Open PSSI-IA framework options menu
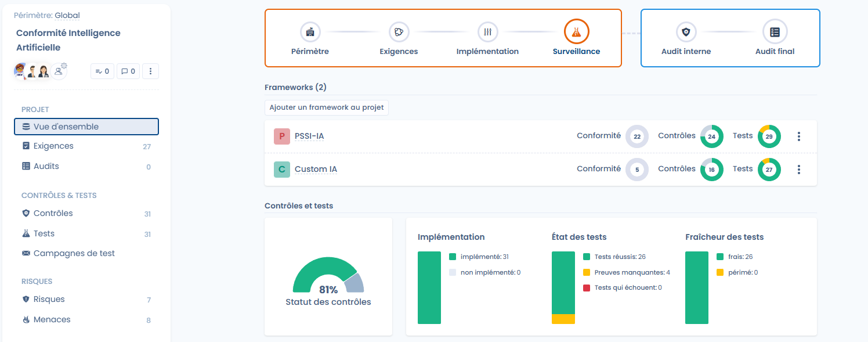The image size is (868, 342). pyautogui.click(x=799, y=136)
